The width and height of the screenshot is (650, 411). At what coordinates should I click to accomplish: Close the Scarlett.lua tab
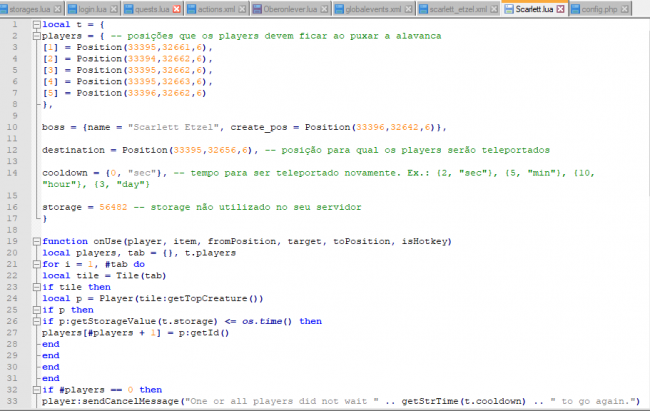pos(560,9)
